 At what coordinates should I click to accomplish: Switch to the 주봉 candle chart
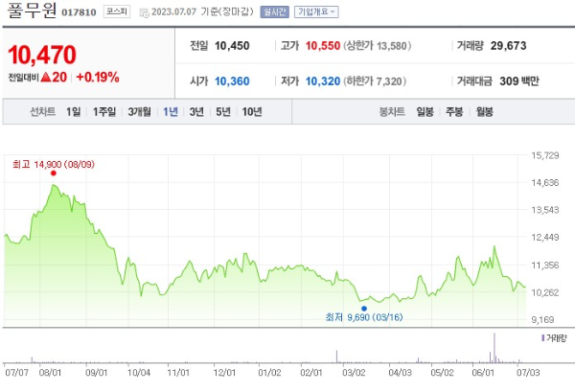(x=454, y=111)
